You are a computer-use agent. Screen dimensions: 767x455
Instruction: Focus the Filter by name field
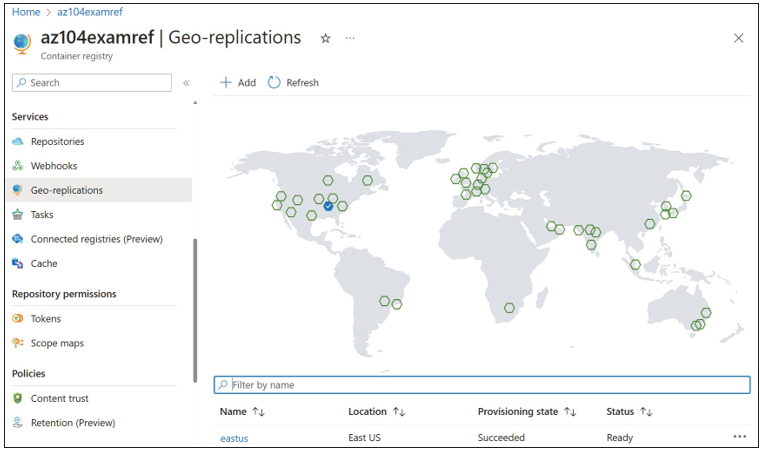tap(482, 385)
